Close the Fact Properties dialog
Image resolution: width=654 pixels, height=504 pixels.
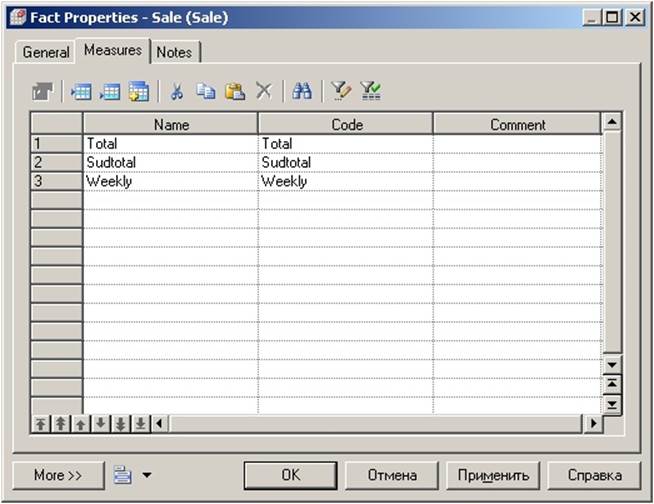[x=635, y=18]
